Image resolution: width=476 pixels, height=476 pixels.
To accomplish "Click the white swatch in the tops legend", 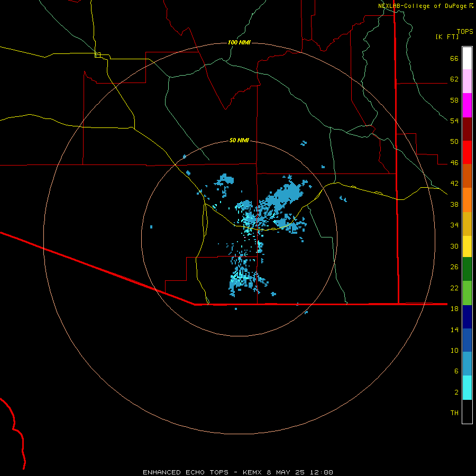I will 467,58.
